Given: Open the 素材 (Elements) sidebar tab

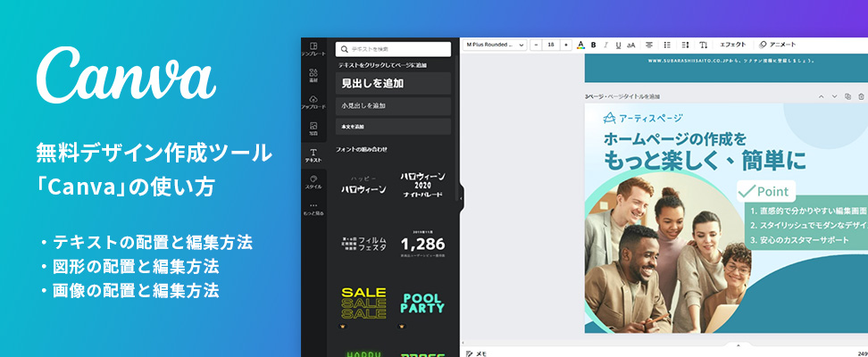Looking at the screenshot, I should [313, 76].
